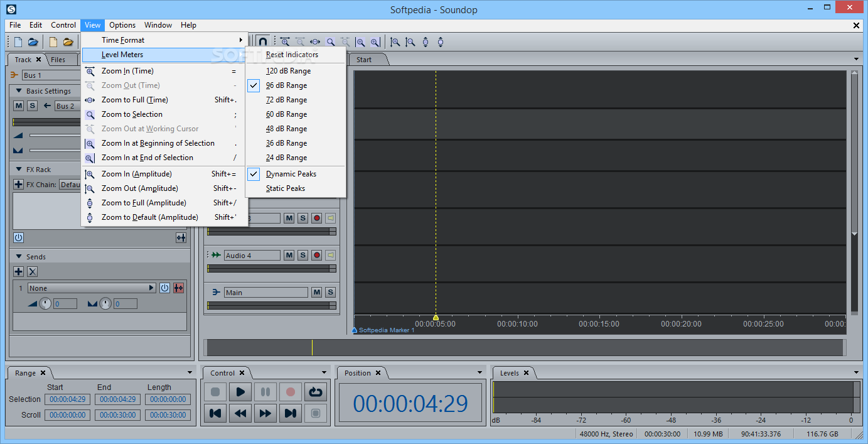Open the send 1 None destination dropdown
This screenshot has width=868, height=444.
point(92,288)
